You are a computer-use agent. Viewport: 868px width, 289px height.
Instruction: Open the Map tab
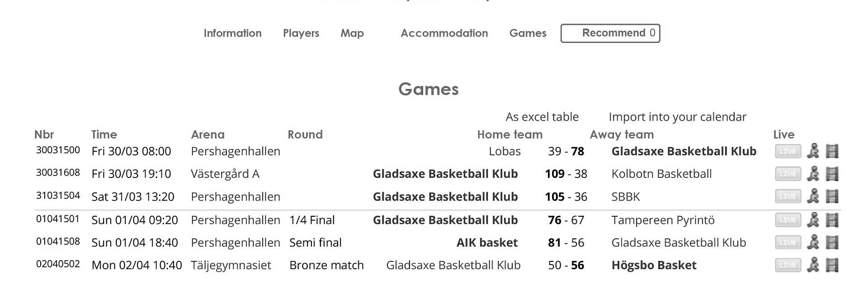pyautogui.click(x=352, y=33)
